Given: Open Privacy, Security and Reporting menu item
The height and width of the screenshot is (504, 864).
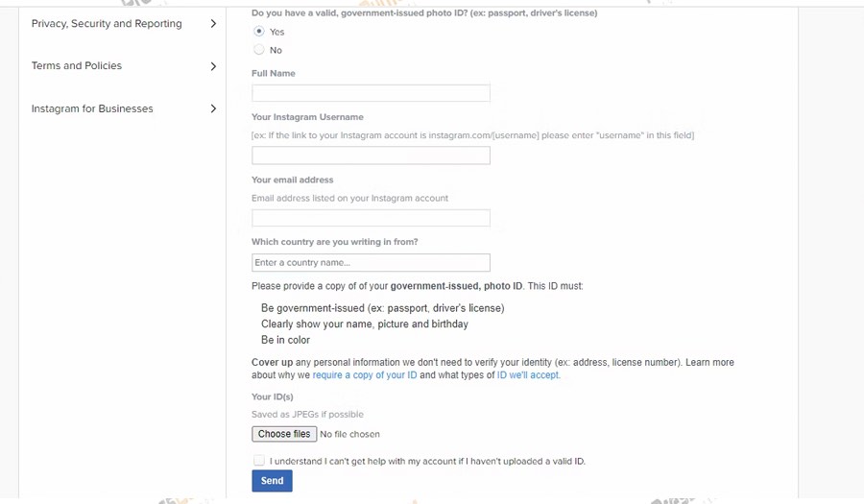Looking at the screenshot, I should (x=107, y=23).
